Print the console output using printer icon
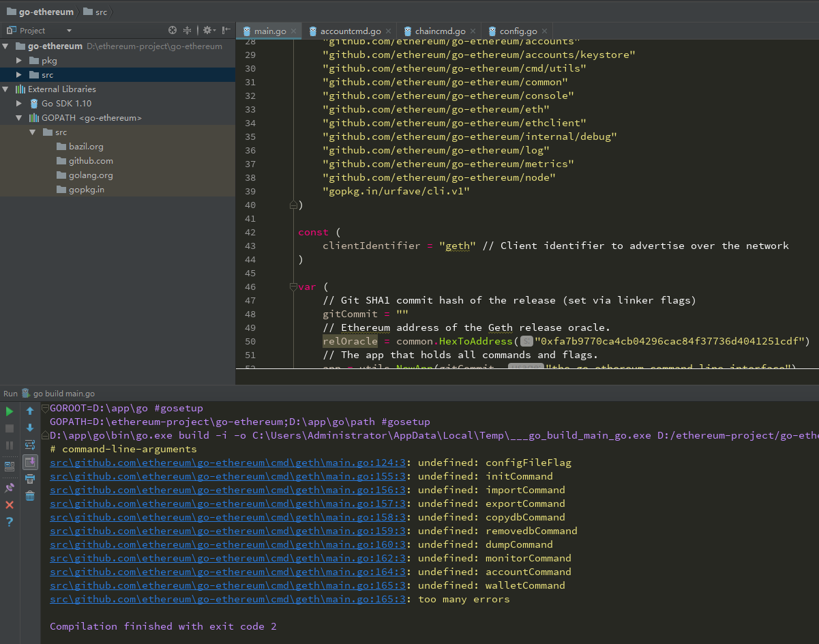The width and height of the screenshot is (819, 644). [30, 479]
